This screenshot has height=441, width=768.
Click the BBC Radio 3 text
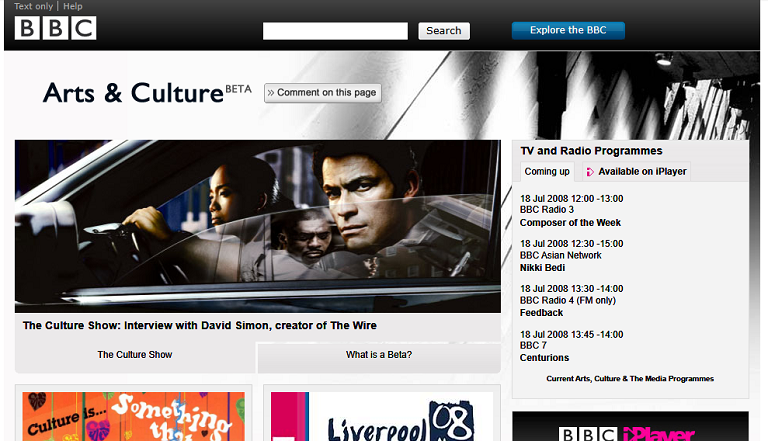pyautogui.click(x=547, y=210)
